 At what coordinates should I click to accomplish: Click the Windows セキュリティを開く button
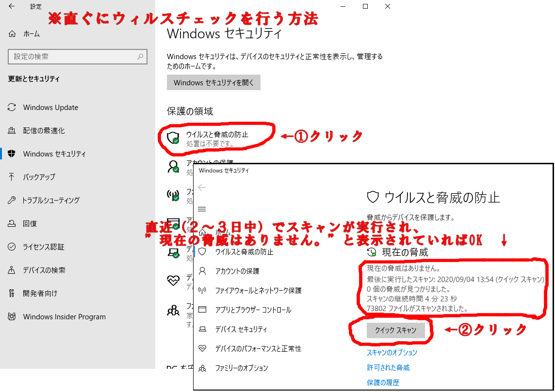pos(213,82)
